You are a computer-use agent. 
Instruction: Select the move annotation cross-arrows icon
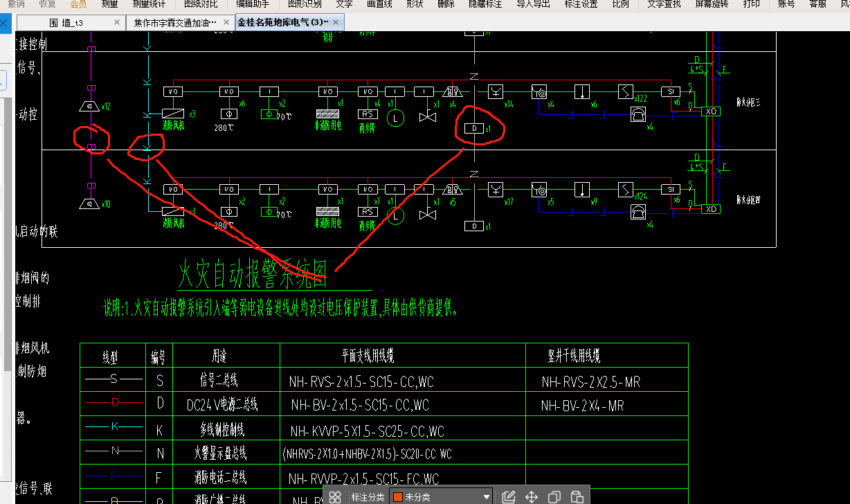(532, 496)
